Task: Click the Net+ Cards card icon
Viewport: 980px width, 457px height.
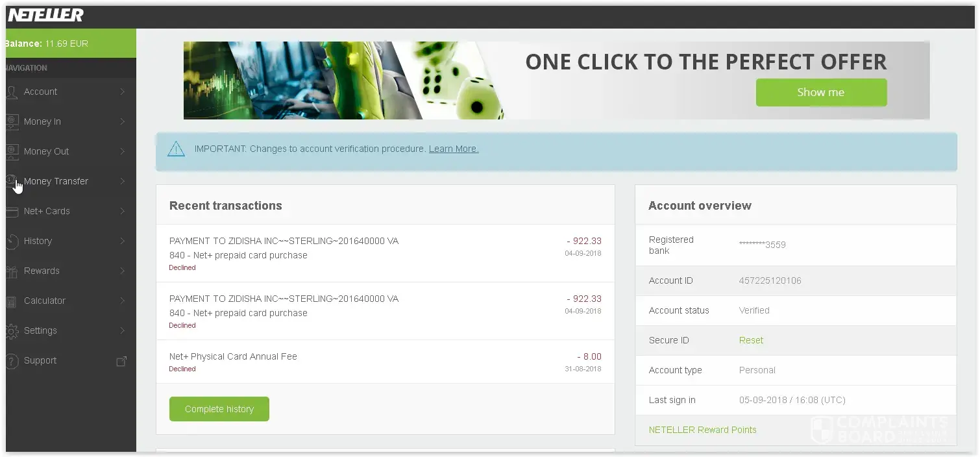Action: (x=12, y=211)
